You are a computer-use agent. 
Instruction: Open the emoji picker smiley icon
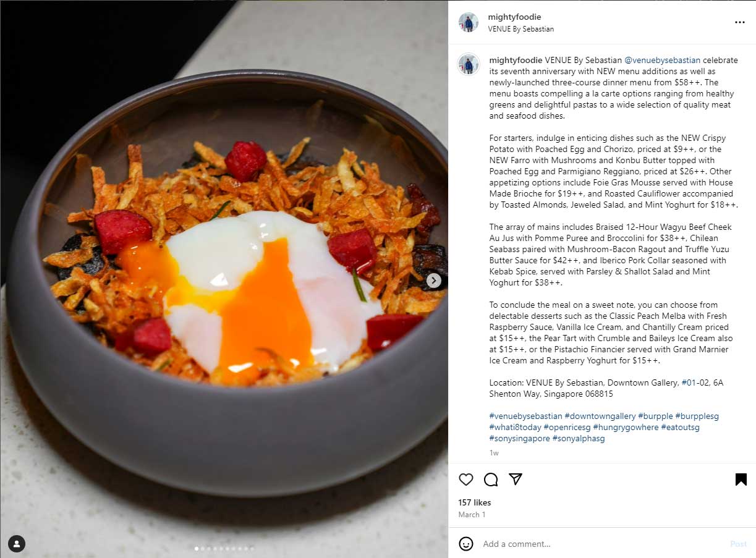(x=466, y=544)
